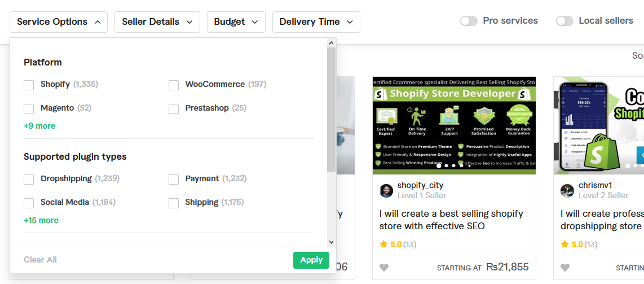Open gig 'create a best selling shopify store'
This screenshot has height=284, width=644.
[451, 220]
